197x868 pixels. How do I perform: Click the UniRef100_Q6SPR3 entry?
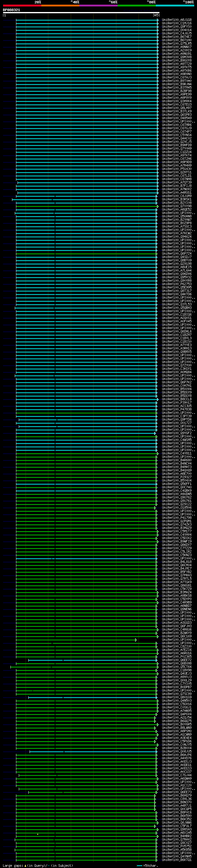click(177, 115)
